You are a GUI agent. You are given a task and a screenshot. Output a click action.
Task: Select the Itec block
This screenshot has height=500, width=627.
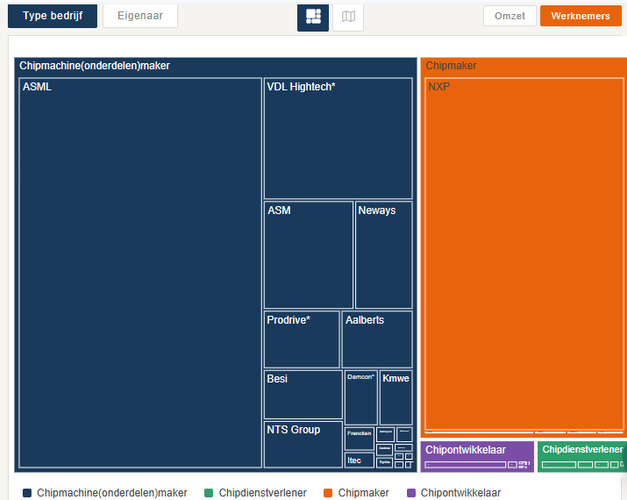359,460
